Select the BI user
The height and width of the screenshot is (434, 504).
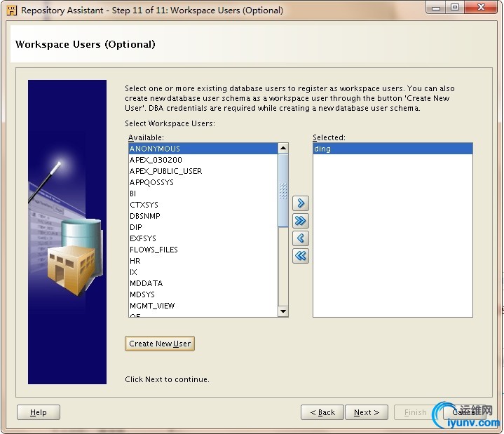(x=203, y=194)
